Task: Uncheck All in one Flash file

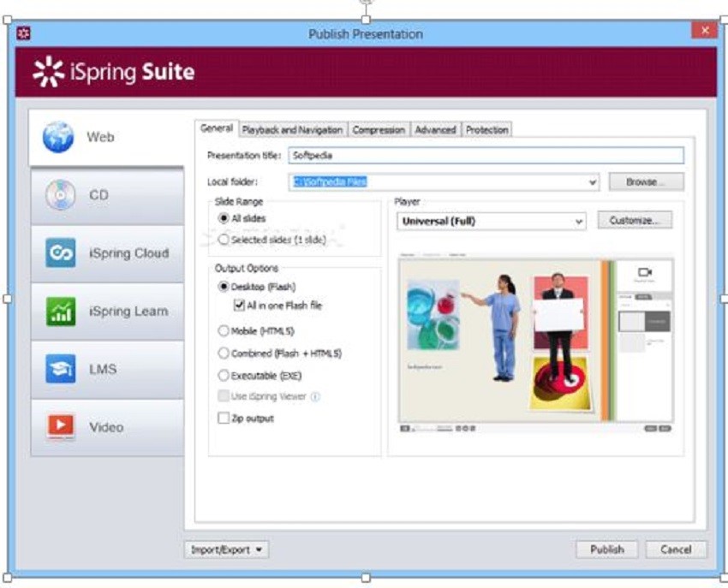Action: coord(239,306)
